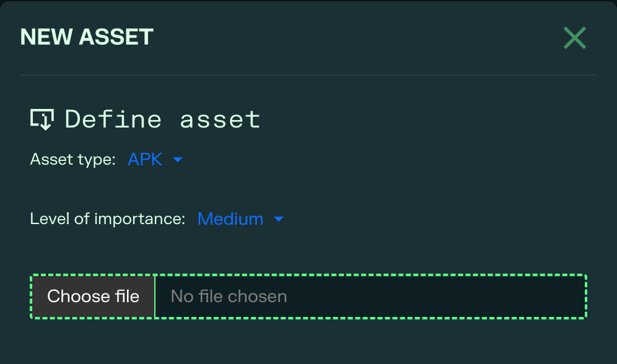Click the caret arrow beside Medium
This screenshot has width=617, height=364.
[279, 219]
